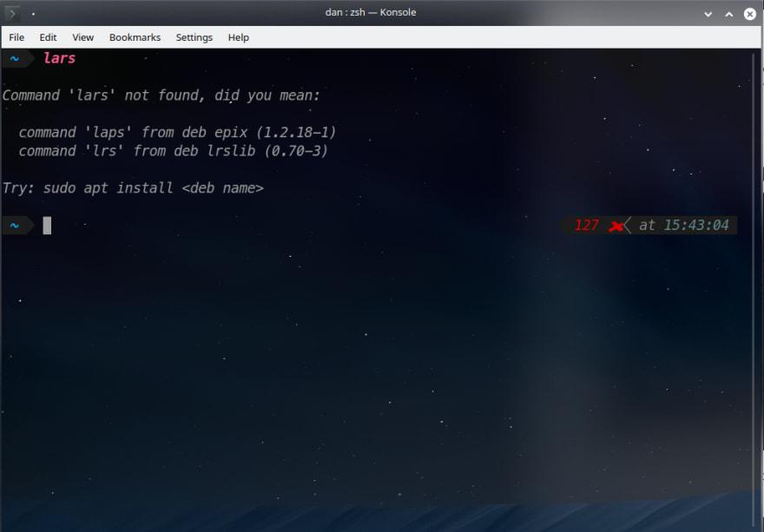Click the red error cross in the prompt
Viewport: 764px width, 532px height.
click(616, 225)
